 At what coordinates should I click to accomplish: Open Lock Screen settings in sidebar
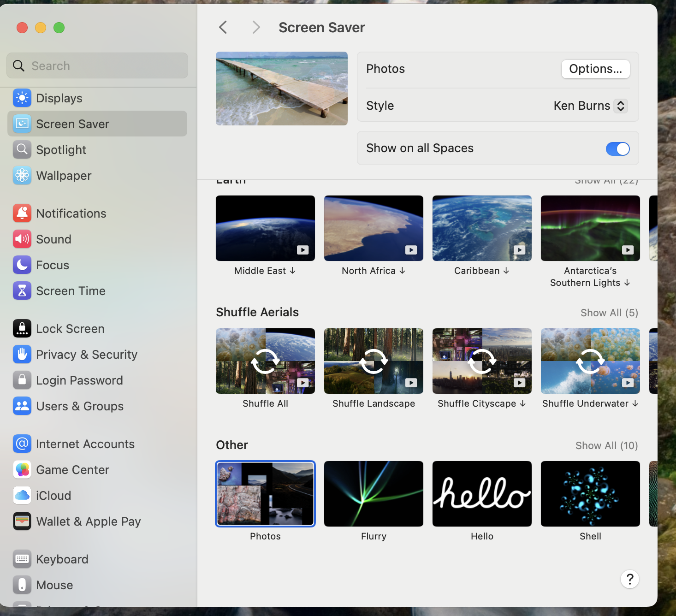(x=70, y=329)
